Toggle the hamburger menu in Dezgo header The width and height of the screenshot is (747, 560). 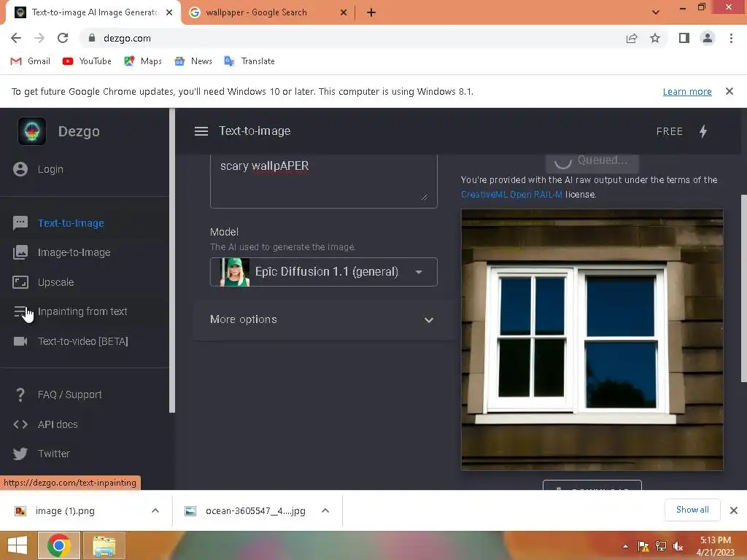tap(201, 131)
